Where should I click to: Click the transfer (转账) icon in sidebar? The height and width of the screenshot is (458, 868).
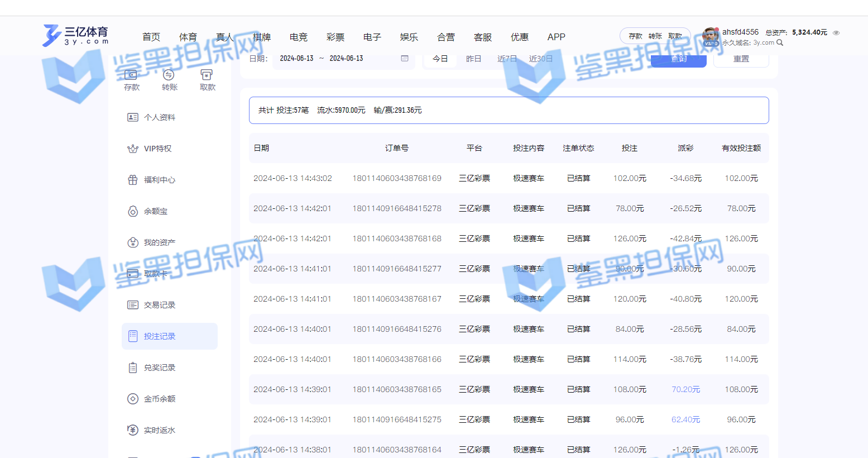tap(169, 75)
